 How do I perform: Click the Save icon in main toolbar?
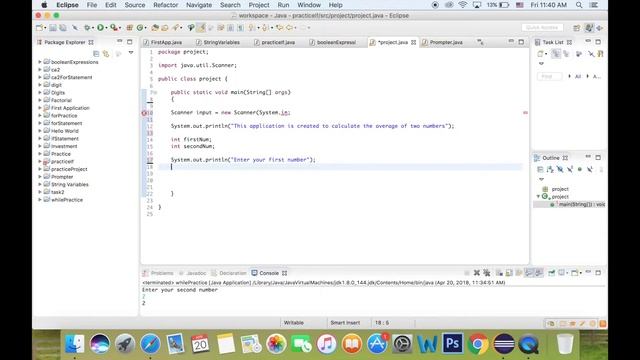tap(53, 27)
